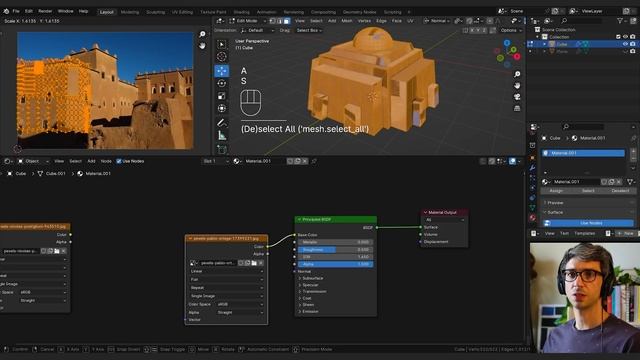
Task: Click the Blender logo menu icon
Action: point(6,11)
